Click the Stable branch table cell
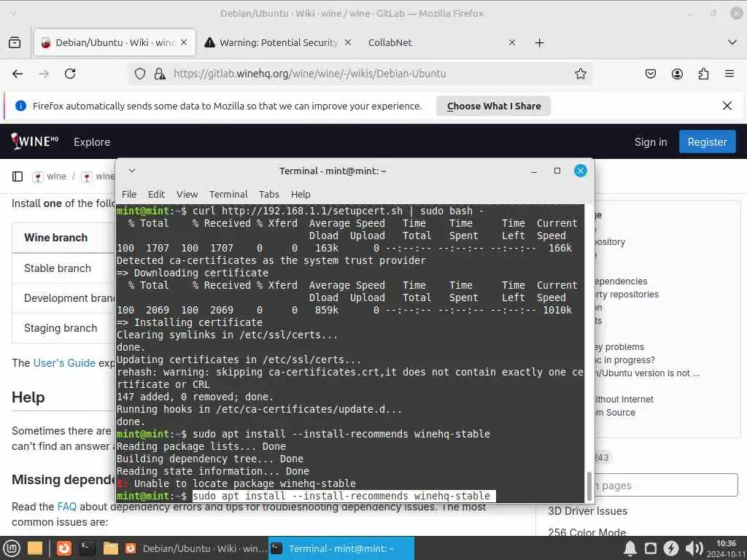This screenshot has width=747, height=560. [58, 268]
